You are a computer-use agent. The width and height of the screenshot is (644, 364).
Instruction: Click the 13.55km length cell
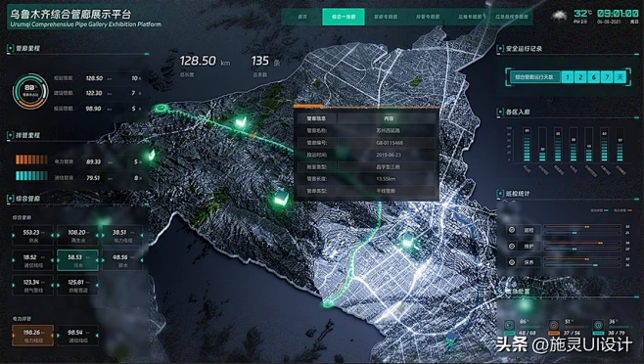386,179
